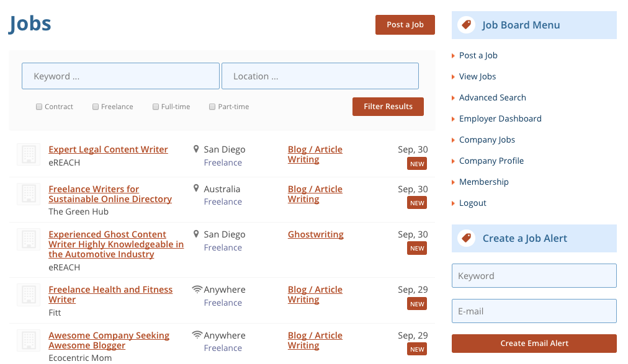
Task: Click the map pin icon next to Australia
Action: pyautogui.click(x=196, y=188)
